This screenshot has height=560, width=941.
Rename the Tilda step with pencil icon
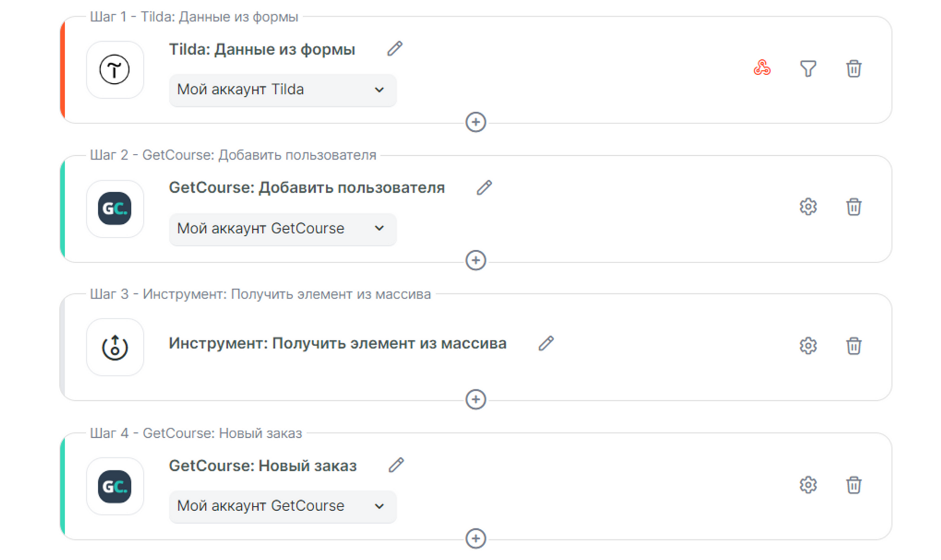pos(395,49)
